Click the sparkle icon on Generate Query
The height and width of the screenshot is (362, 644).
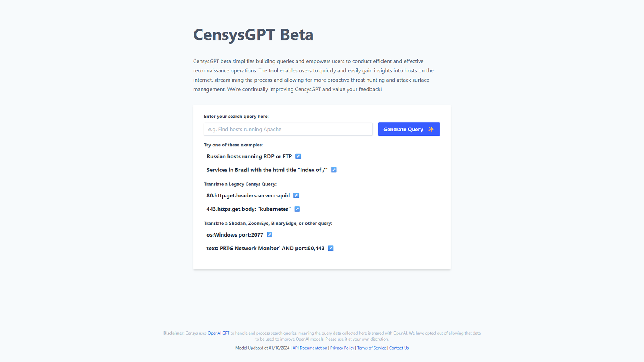pos(431,129)
